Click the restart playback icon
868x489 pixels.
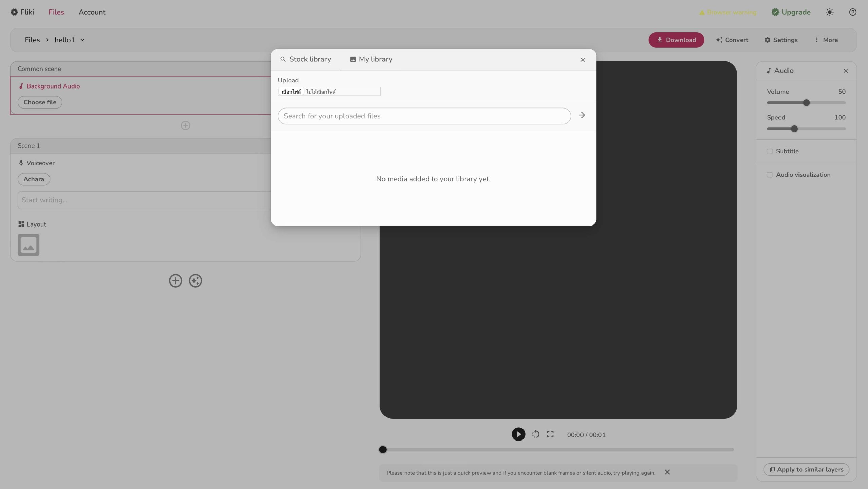[x=535, y=434]
